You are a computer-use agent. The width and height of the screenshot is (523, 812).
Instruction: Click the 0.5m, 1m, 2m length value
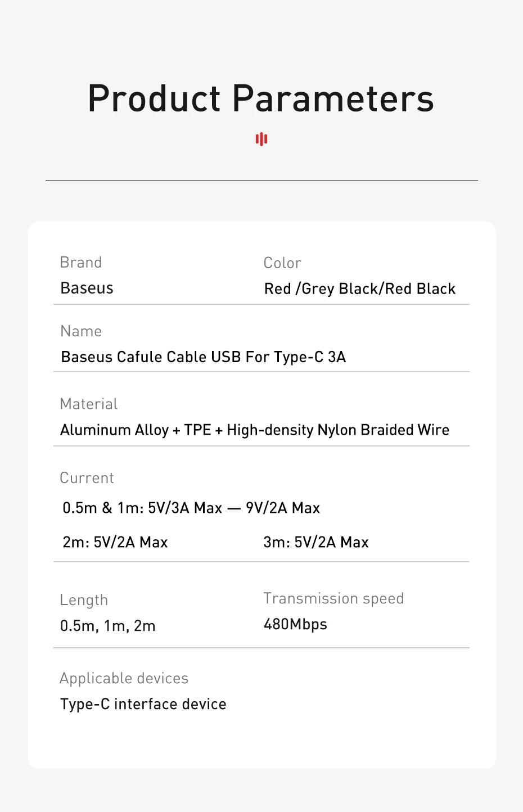click(108, 626)
